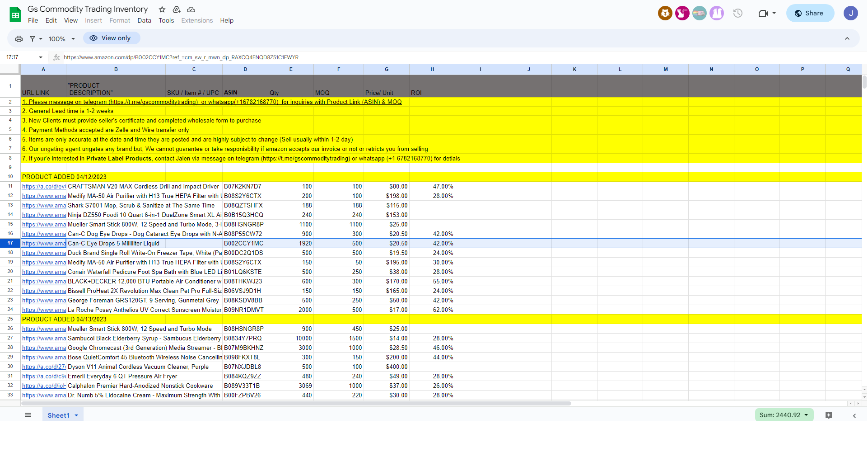Star the Gs Commodity Trading Inventory document

pos(162,9)
